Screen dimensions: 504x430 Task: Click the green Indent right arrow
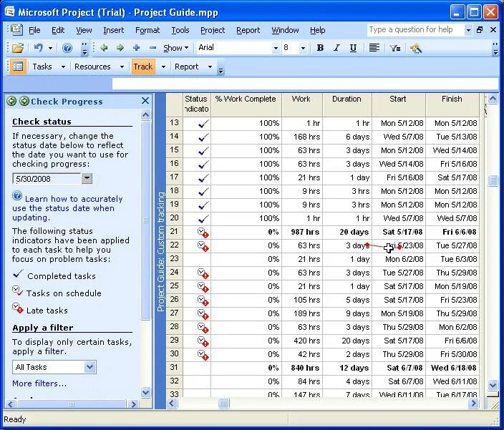pos(120,48)
